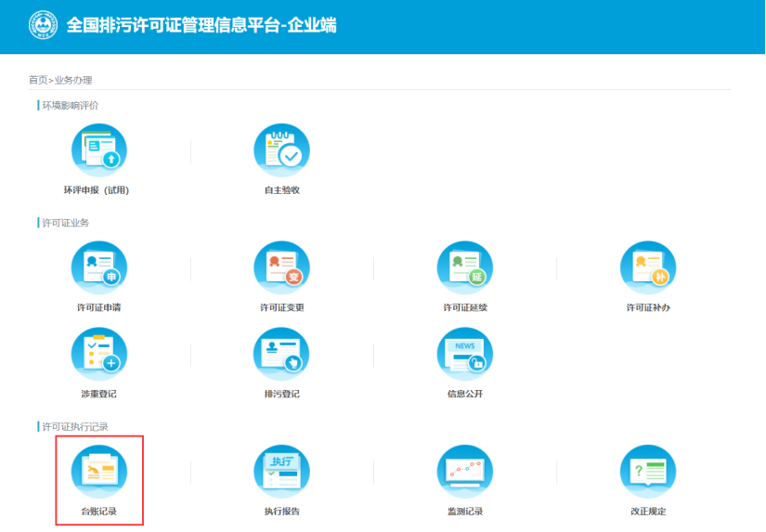Click the 环境影响评价 section heading

pyautogui.click(x=70, y=105)
